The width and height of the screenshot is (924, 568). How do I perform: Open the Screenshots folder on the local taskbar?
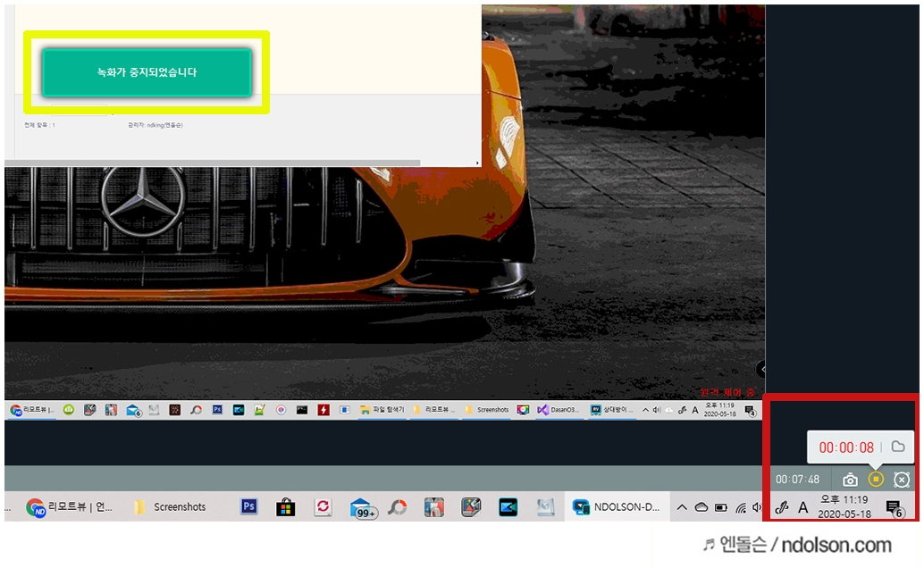[171, 506]
